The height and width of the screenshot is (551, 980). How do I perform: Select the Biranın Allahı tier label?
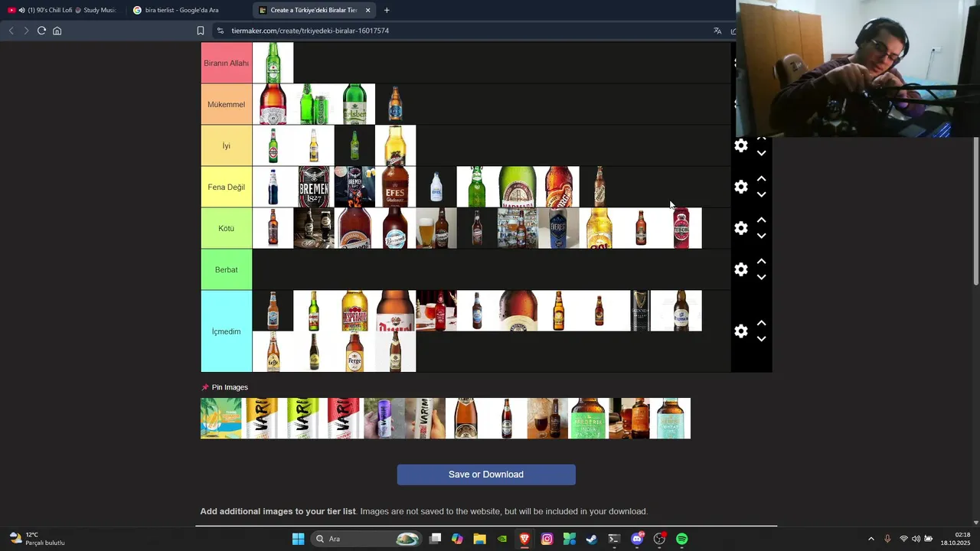coord(227,63)
